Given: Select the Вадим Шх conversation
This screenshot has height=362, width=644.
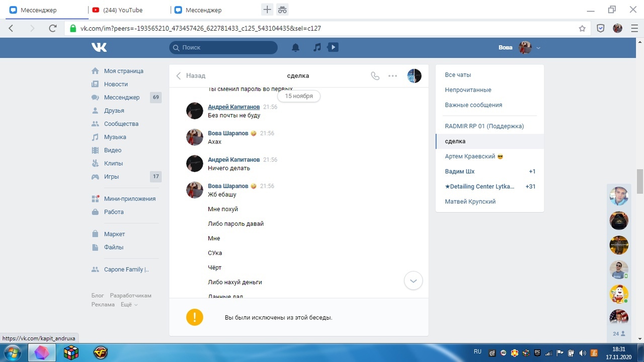Looking at the screenshot, I should pyautogui.click(x=459, y=171).
